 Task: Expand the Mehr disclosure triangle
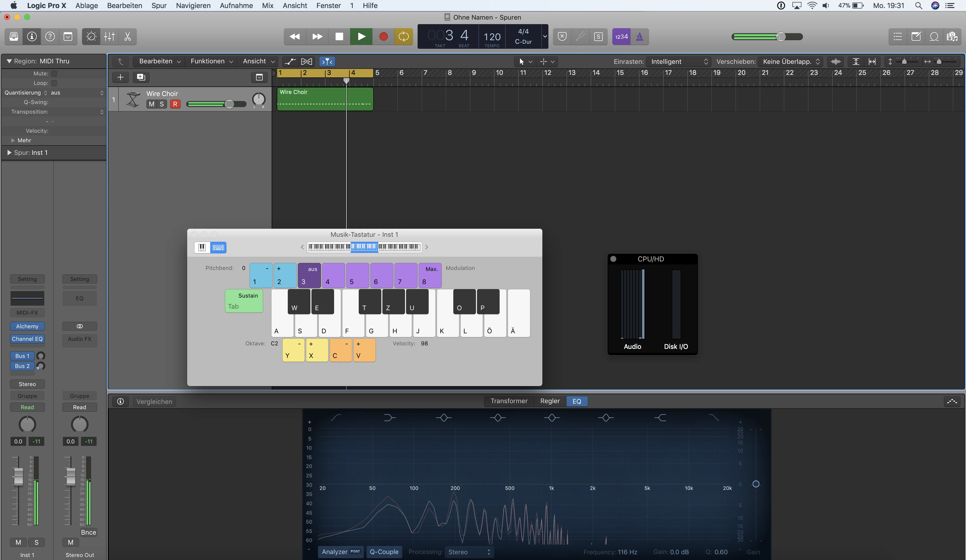[x=13, y=140]
